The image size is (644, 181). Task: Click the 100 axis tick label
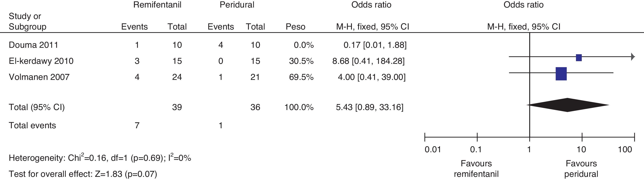coord(625,149)
